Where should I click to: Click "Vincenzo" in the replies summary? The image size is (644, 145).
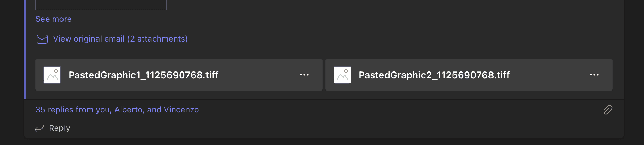click(x=181, y=110)
